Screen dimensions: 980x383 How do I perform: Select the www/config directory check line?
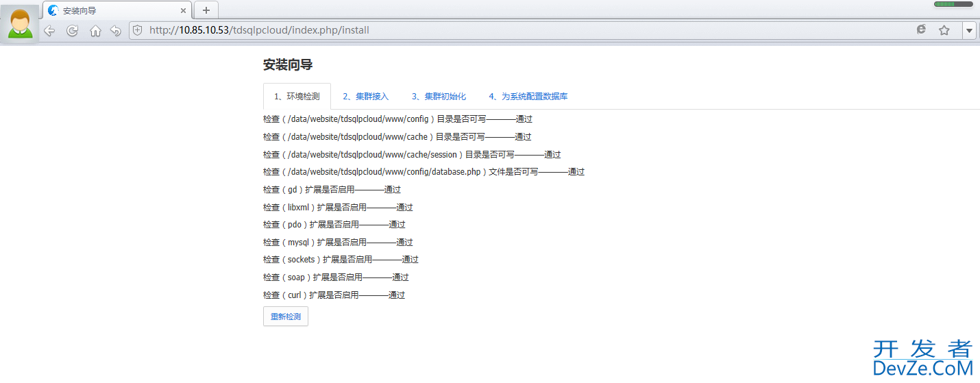click(x=397, y=119)
